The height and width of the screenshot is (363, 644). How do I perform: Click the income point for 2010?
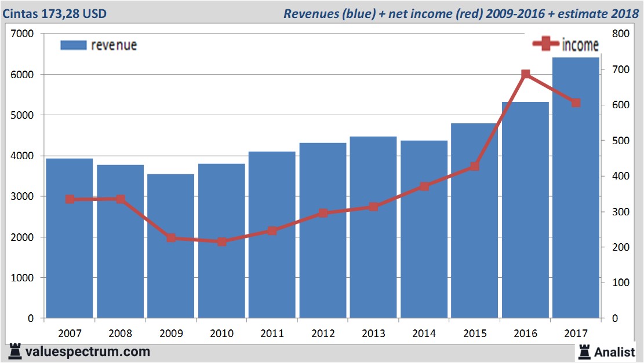(221, 241)
